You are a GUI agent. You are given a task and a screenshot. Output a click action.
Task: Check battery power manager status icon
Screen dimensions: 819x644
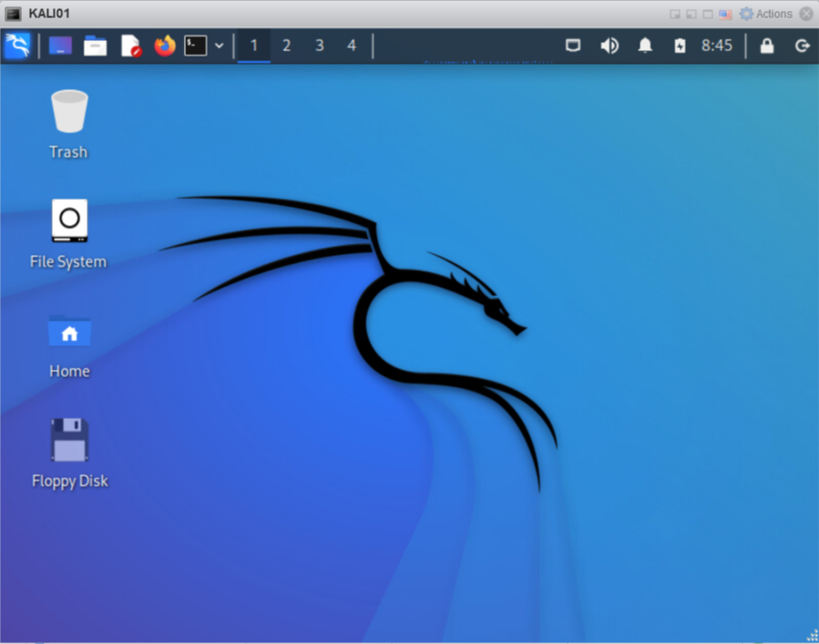click(680, 46)
